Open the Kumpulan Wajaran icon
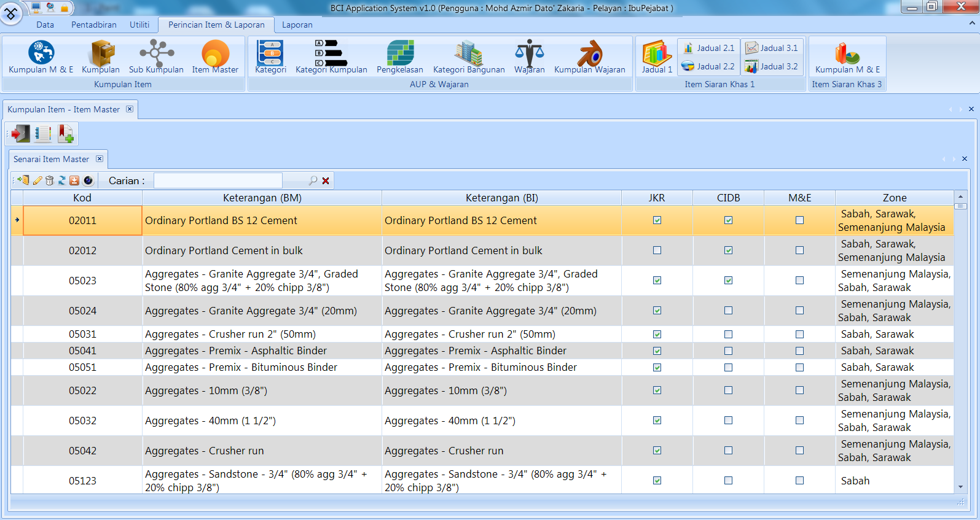The image size is (980, 520). [590, 57]
